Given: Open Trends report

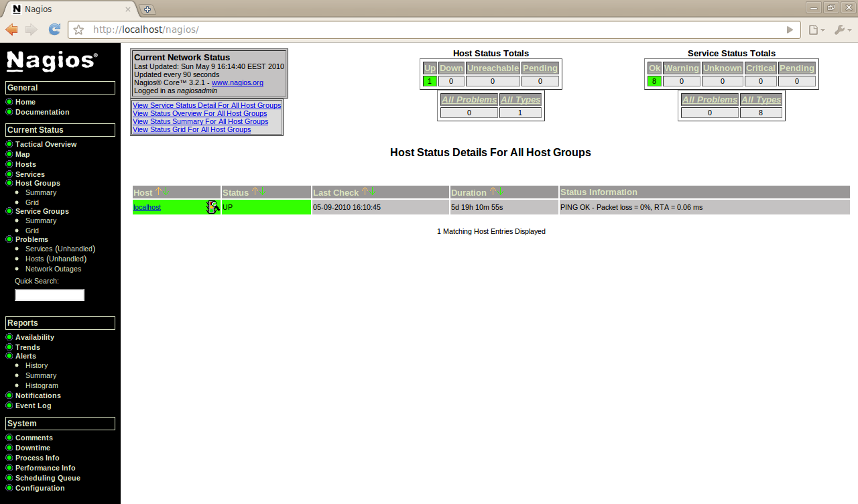Looking at the screenshot, I should [27, 347].
